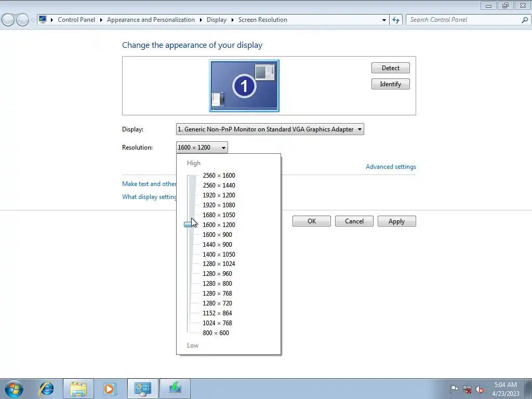Choose 1600 × 1200 in the slider list
Viewport: 532px width, 399px height.
click(x=219, y=224)
